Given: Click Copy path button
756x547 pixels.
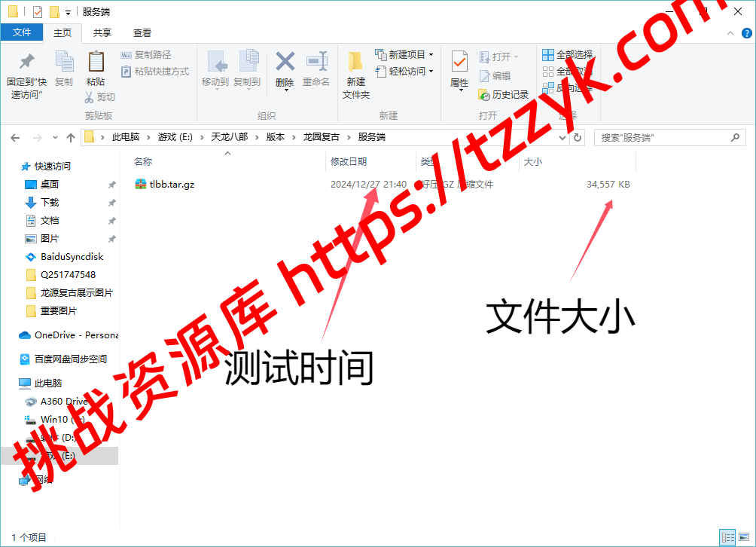Looking at the screenshot, I should (x=146, y=54).
